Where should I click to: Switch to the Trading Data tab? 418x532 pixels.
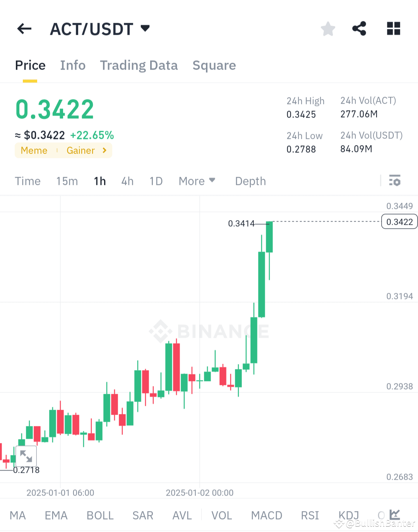139,65
